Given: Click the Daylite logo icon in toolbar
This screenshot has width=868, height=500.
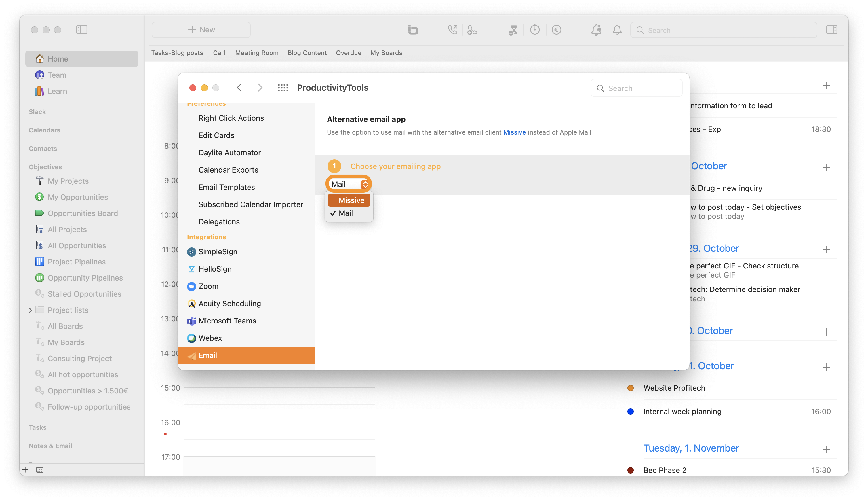Looking at the screenshot, I should [x=413, y=30].
